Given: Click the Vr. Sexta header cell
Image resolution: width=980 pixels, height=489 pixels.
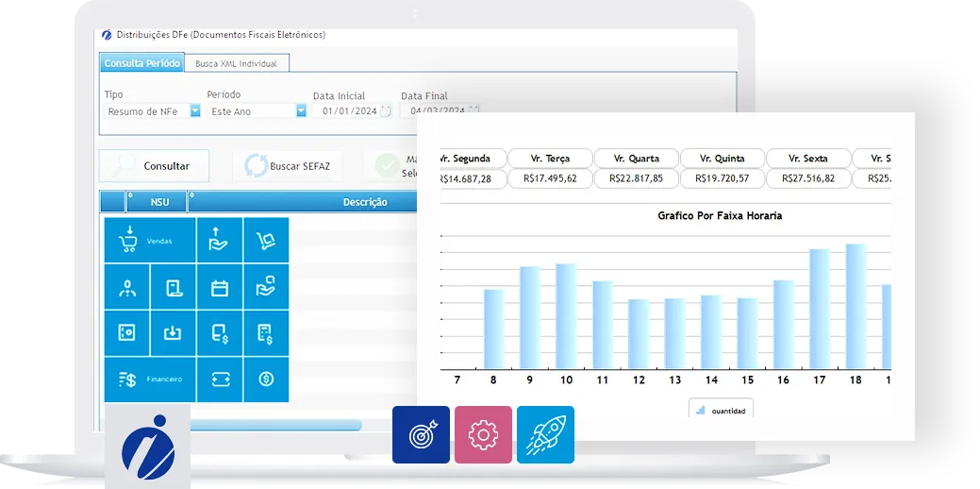Looking at the screenshot, I should pos(808,159).
